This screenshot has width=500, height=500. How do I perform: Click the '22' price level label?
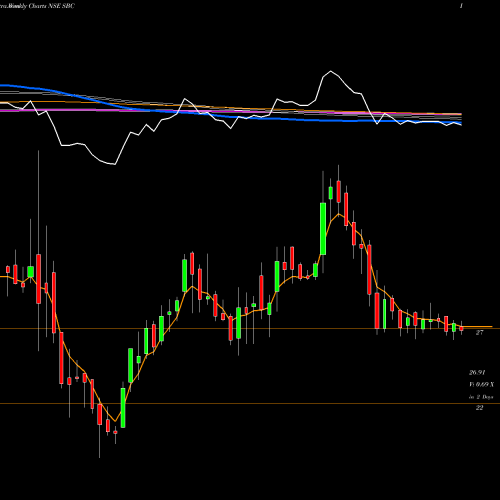click(x=479, y=407)
